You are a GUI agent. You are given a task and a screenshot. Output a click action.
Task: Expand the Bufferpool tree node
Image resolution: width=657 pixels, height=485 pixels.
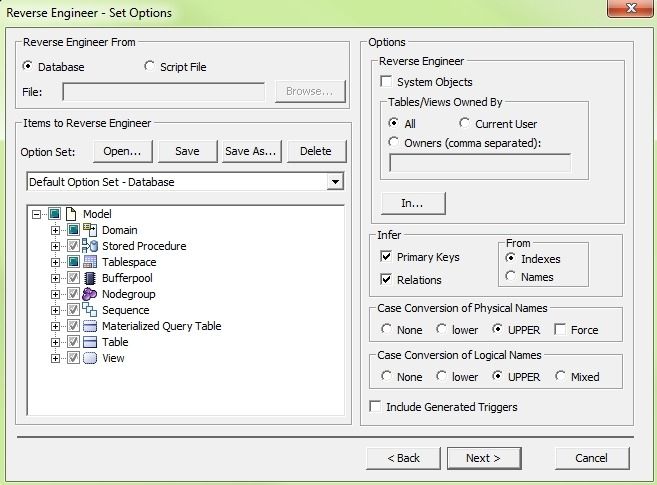click(x=55, y=278)
